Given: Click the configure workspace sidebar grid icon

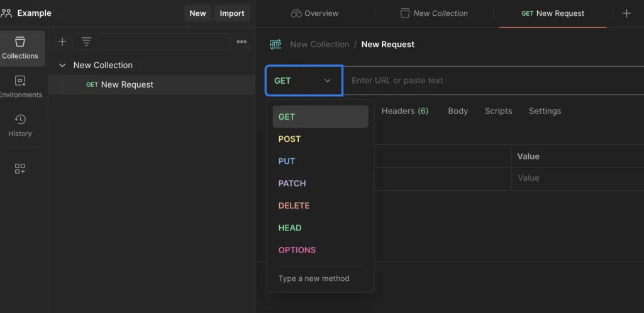Looking at the screenshot, I should coord(20,168).
